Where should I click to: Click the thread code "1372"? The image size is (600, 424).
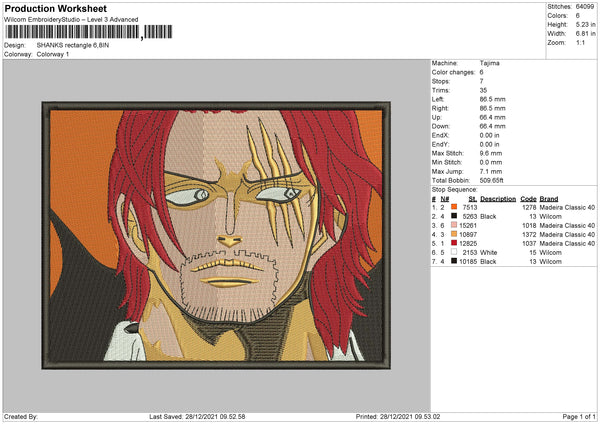click(x=529, y=235)
